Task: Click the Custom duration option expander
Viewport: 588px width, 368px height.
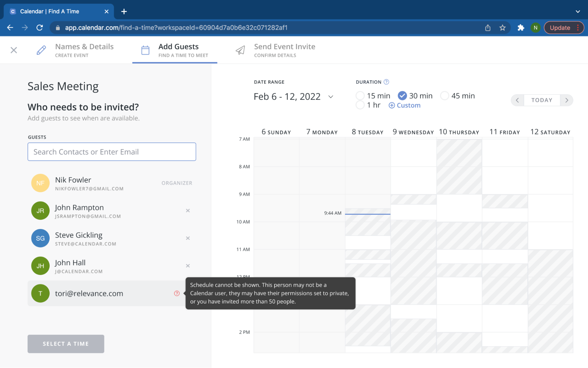Action: (x=404, y=105)
